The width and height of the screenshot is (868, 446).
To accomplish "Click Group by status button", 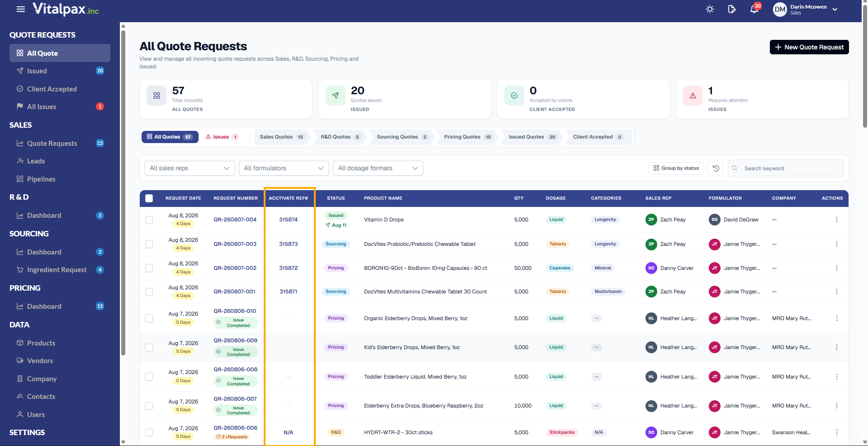I will (x=676, y=168).
